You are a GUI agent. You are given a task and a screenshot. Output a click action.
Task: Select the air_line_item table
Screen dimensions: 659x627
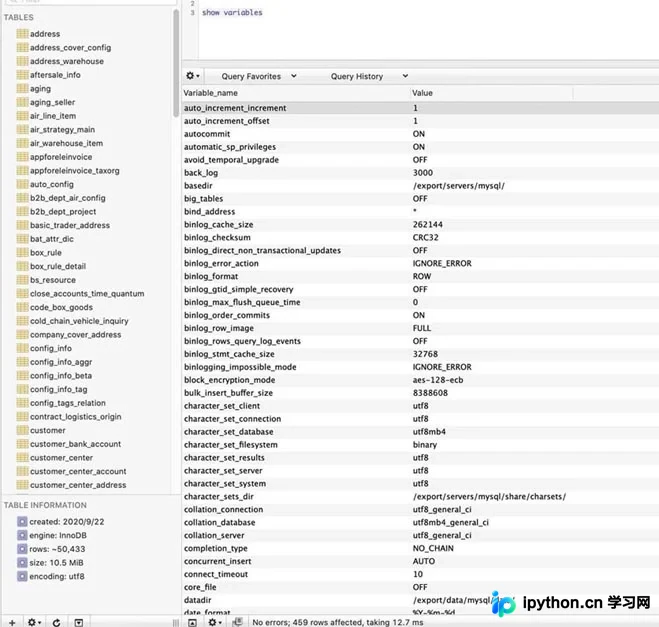pos(53,116)
